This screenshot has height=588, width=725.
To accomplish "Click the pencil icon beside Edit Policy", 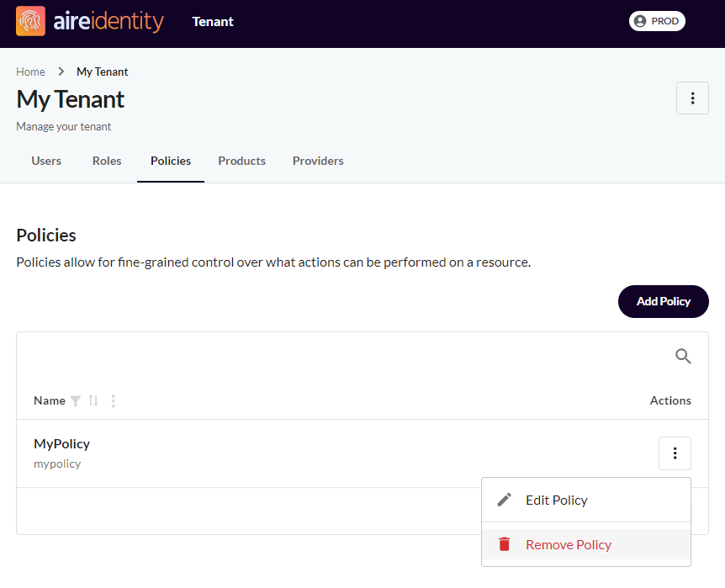I will [x=504, y=500].
